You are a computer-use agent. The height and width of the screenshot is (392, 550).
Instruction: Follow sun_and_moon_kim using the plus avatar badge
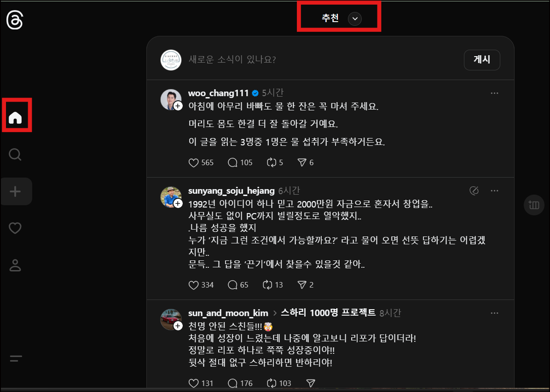pyautogui.click(x=178, y=326)
